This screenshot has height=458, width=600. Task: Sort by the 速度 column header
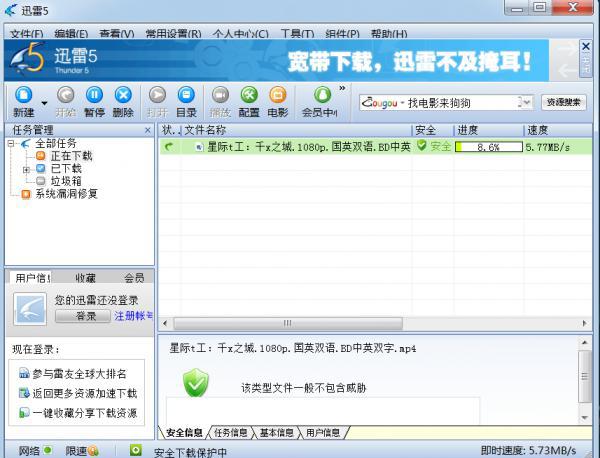[558, 130]
